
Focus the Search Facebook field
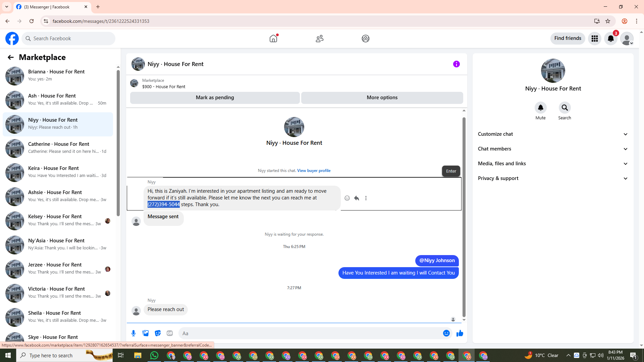(x=69, y=39)
